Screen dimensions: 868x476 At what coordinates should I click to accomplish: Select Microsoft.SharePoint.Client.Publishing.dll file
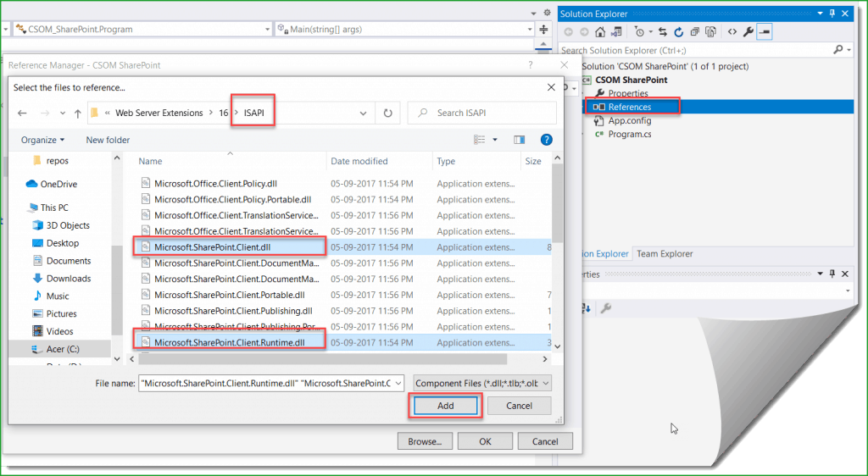point(233,311)
